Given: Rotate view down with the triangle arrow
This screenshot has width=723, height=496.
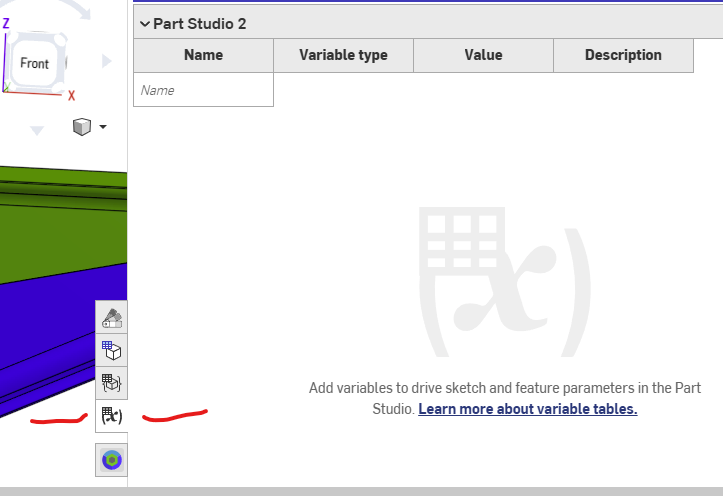Looking at the screenshot, I should tap(37, 131).
